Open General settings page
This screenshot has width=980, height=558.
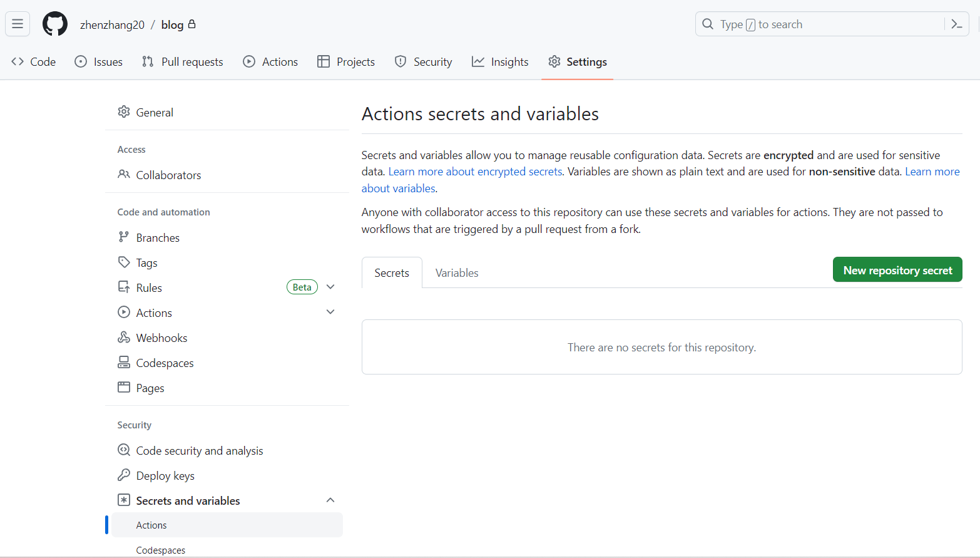coord(155,112)
